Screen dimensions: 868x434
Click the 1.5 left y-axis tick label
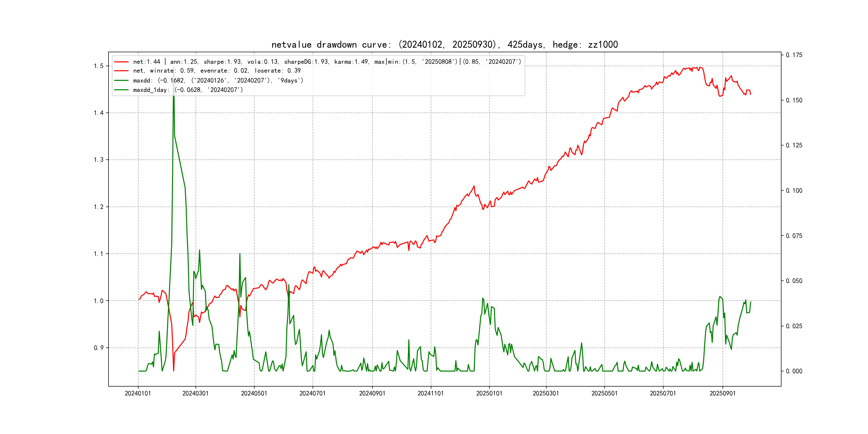(99, 66)
